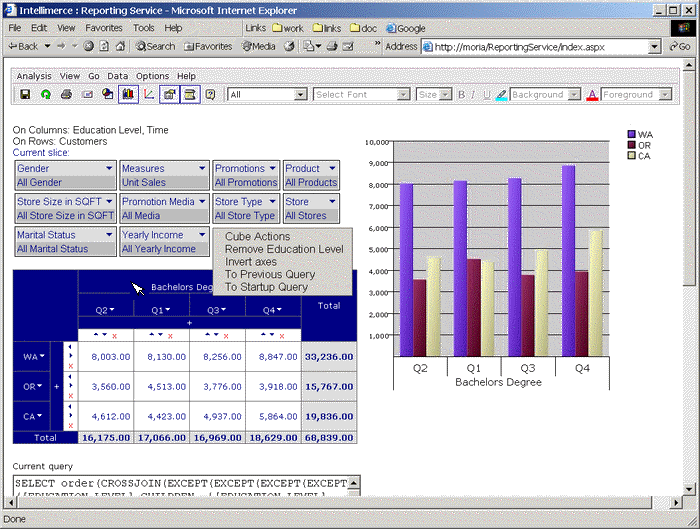The width and height of the screenshot is (700, 529).
Task: Click the green Refresh arrow in the report toolbar
Action: [x=46, y=94]
